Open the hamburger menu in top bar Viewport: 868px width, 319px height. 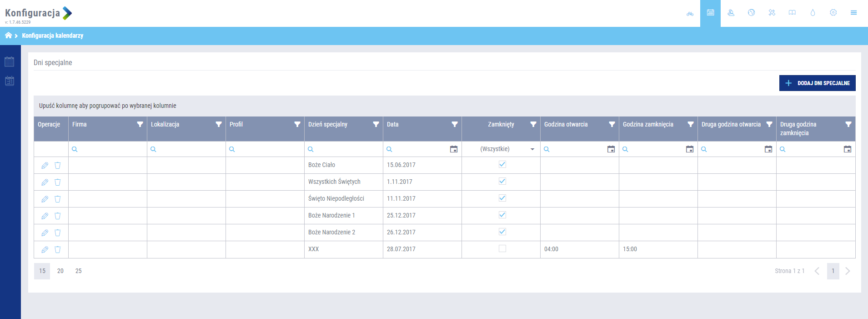click(853, 13)
